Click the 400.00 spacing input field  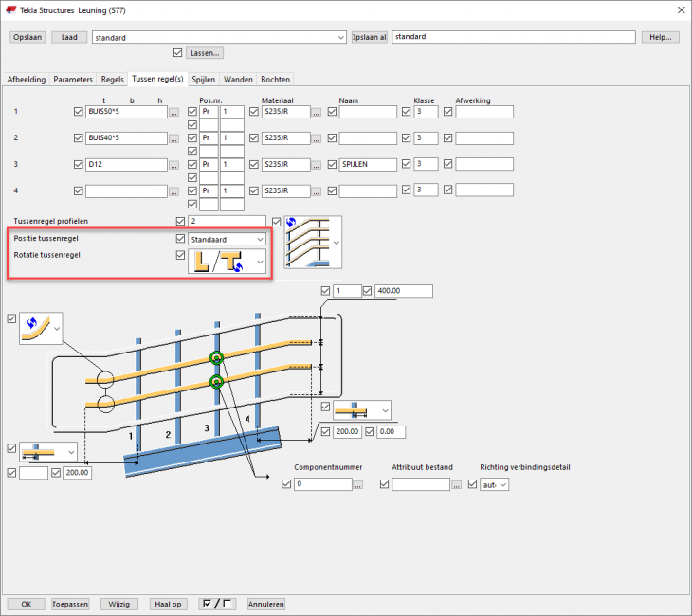point(404,291)
